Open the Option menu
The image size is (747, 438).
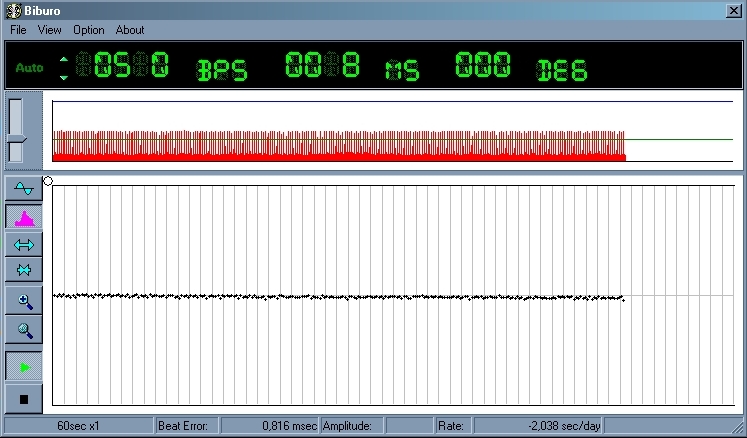[89, 30]
